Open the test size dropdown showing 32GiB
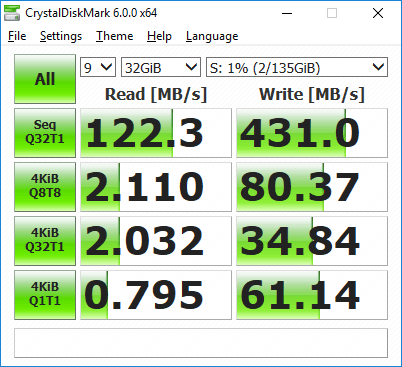The image size is (402, 367). (x=161, y=67)
